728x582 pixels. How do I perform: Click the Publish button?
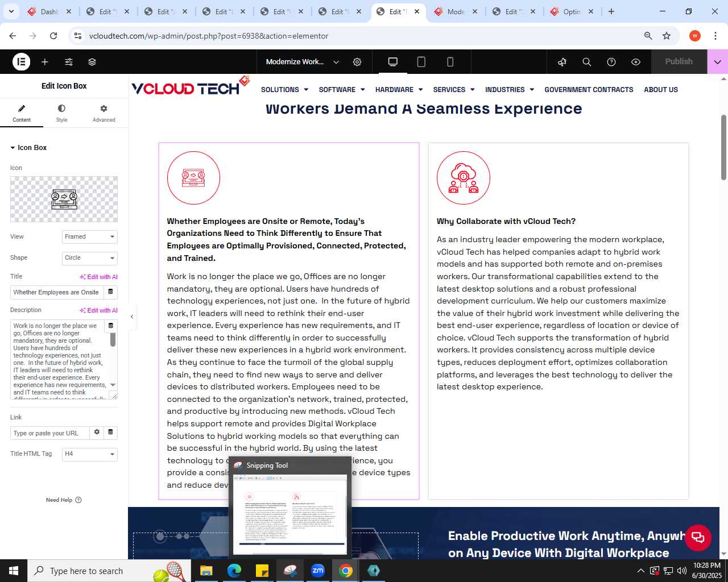tap(679, 62)
